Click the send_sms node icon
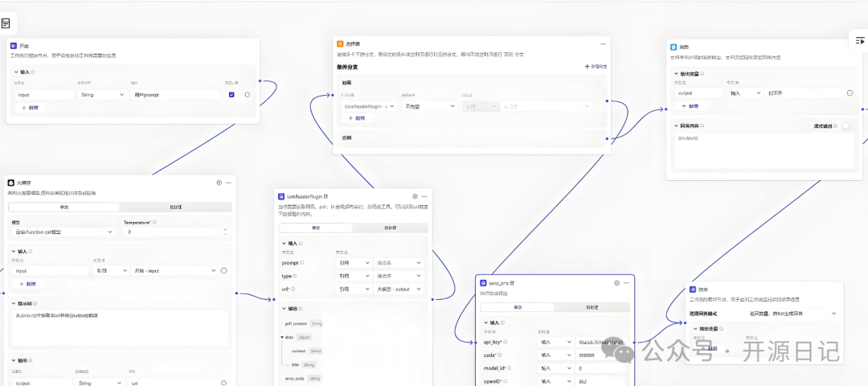The width and height of the screenshot is (868, 386). pos(483,282)
